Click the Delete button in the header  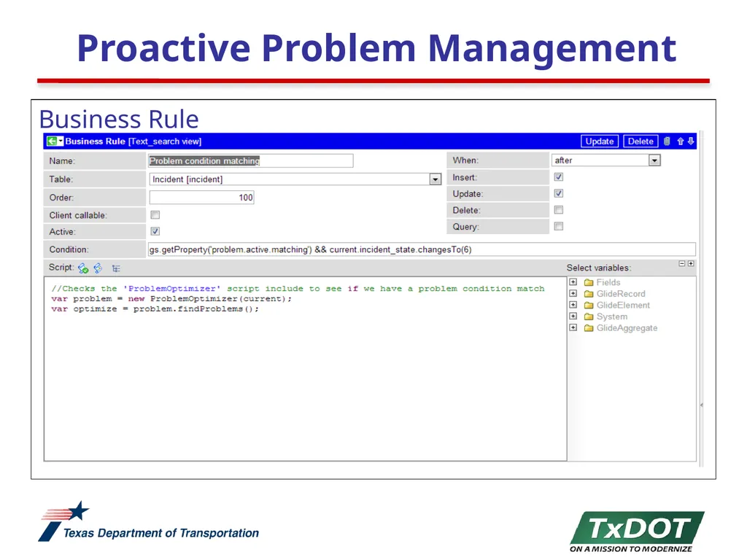tap(640, 141)
